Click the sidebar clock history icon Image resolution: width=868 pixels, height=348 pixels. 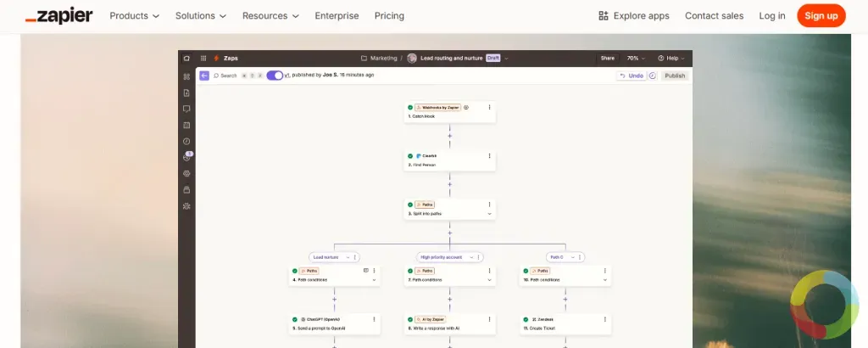point(186,141)
